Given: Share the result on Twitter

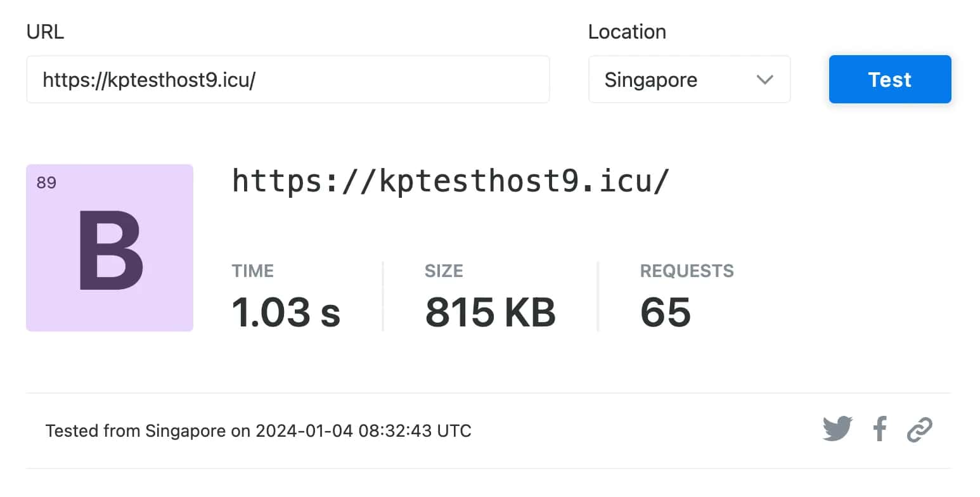Looking at the screenshot, I should click(837, 429).
